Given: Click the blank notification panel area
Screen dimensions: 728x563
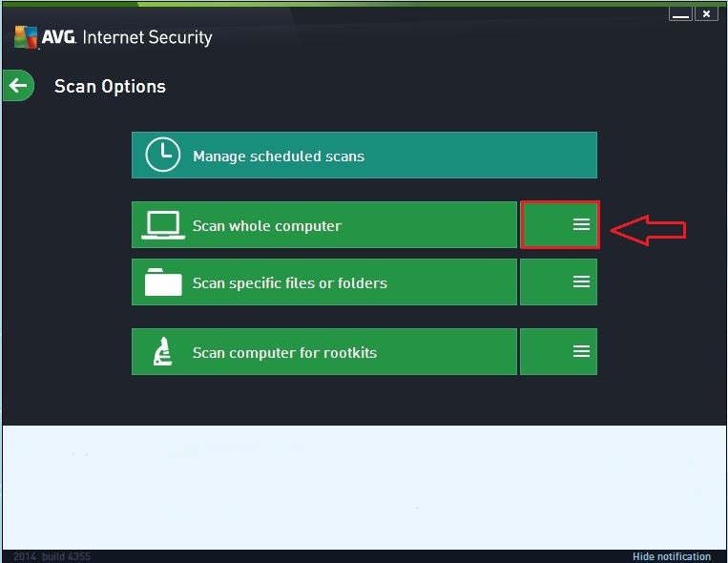Looking at the screenshot, I should (x=364, y=488).
